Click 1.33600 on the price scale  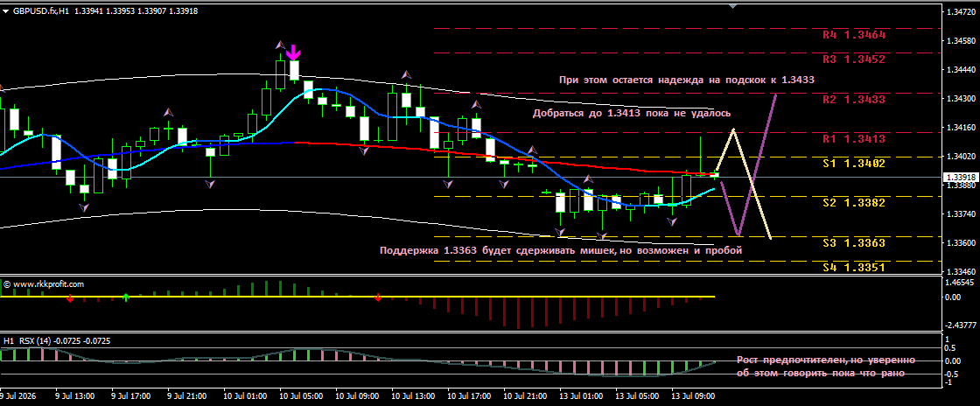(x=962, y=243)
